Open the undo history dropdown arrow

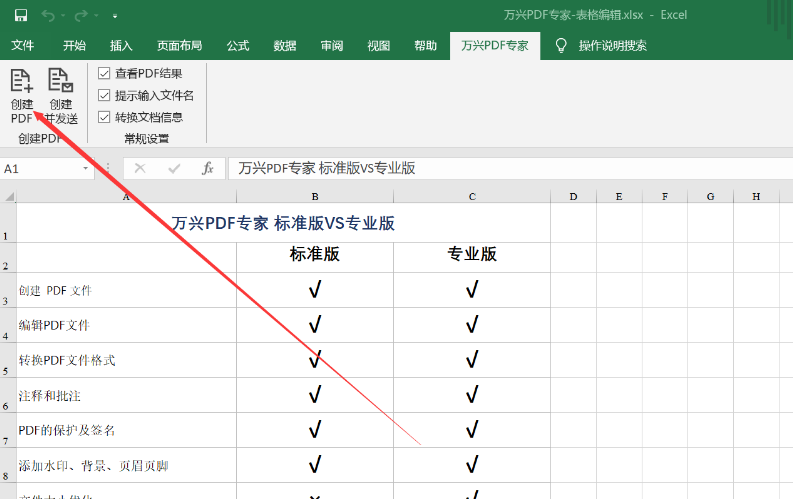(63, 16)
